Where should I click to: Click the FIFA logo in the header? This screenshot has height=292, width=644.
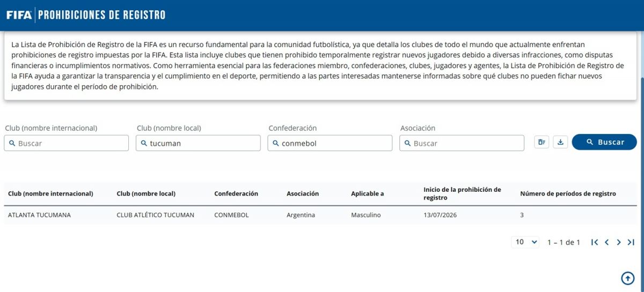[x=19, y=15]
